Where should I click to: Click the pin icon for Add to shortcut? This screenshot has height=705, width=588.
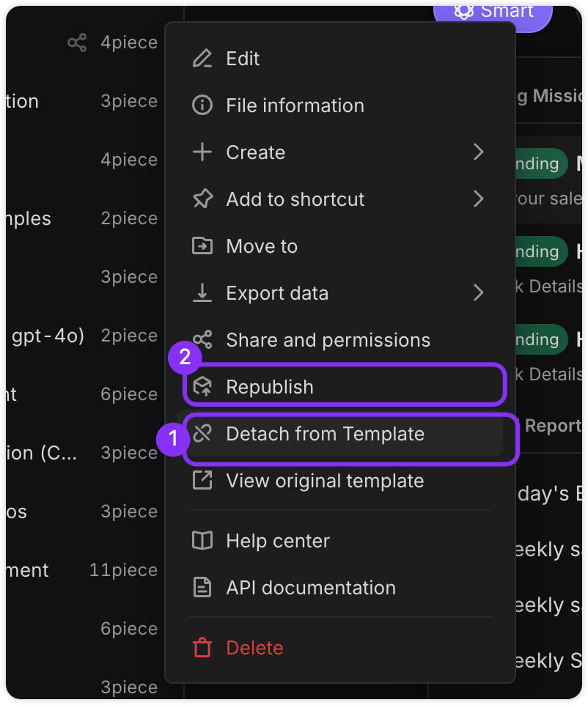point(202,199)
